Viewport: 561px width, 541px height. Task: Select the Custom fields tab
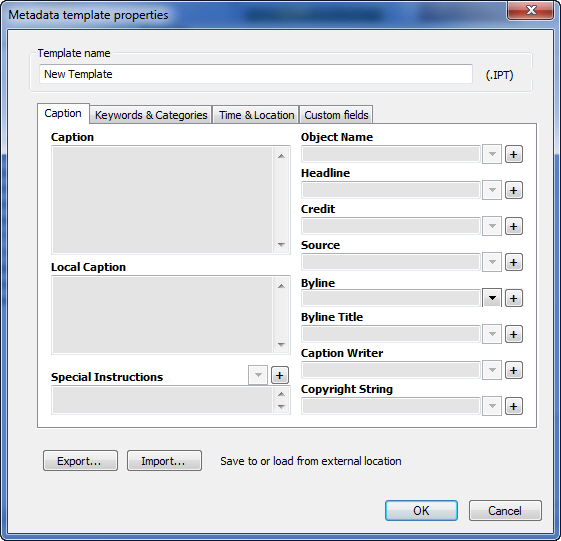point(336,115)
